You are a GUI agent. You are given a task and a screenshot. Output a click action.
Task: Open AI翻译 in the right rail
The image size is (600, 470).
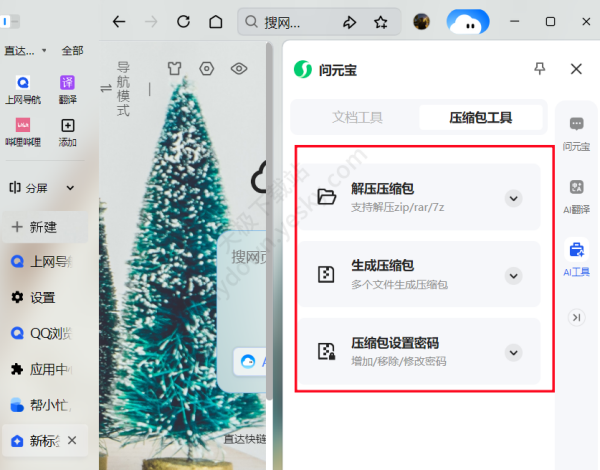pyautogui.click(x=576, y=194)
